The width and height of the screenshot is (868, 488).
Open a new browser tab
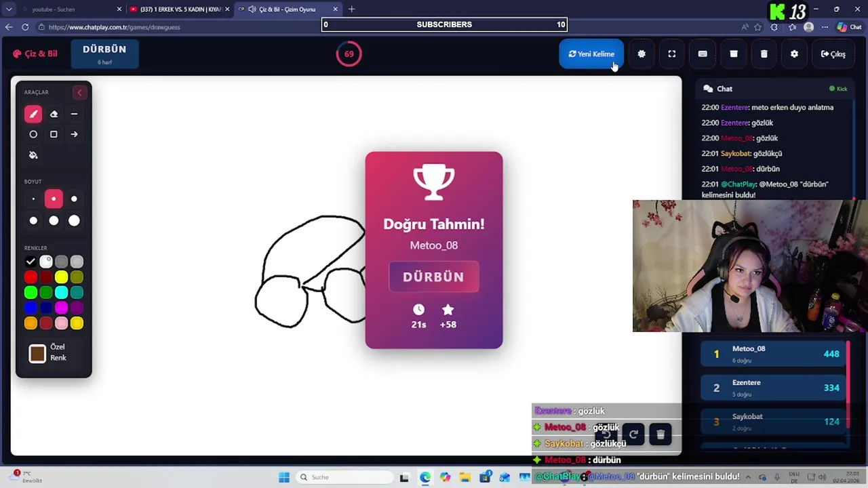pyautogui.click(x=351, y=9)
